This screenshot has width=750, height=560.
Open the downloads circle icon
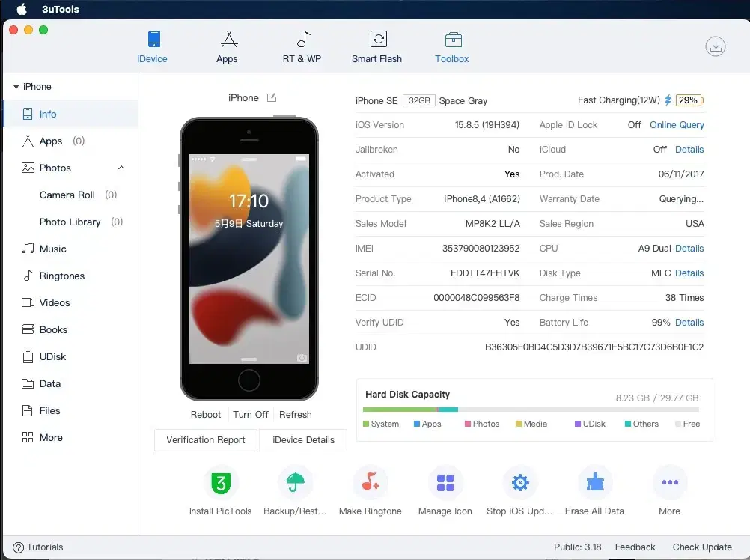click(x=715, y=46)
